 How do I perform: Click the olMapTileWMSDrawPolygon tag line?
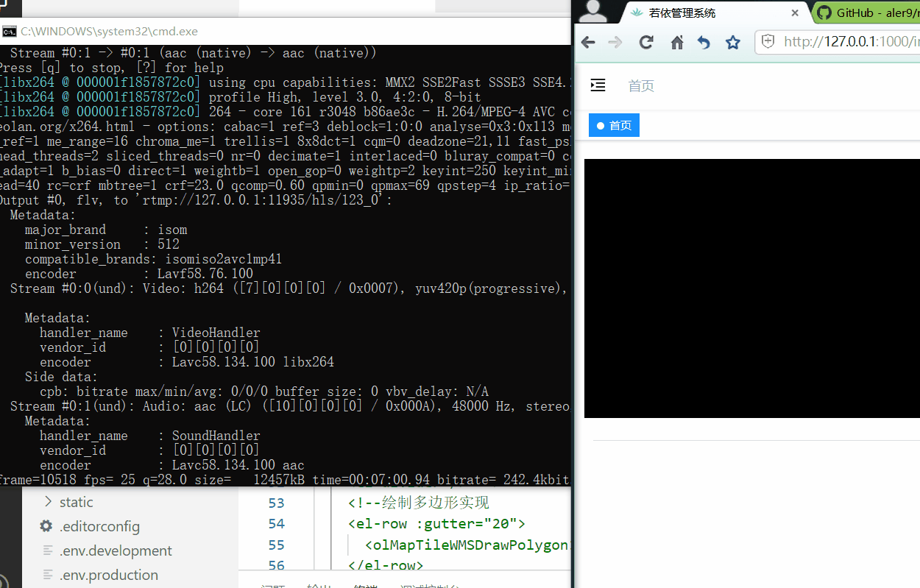click(468, 545)
